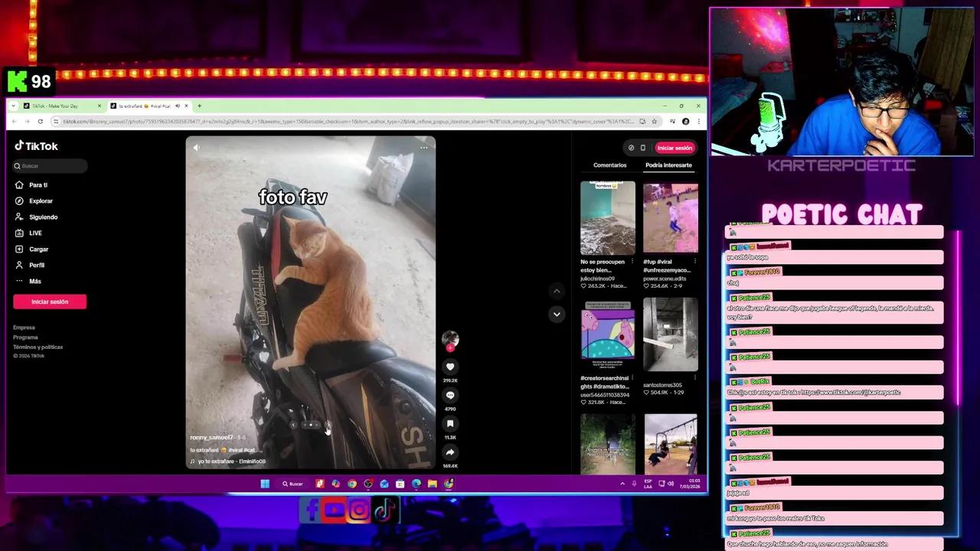The width and height of the screenshot is (980, 551).
Task: Click the browser address bar URL
Action: 348,122
